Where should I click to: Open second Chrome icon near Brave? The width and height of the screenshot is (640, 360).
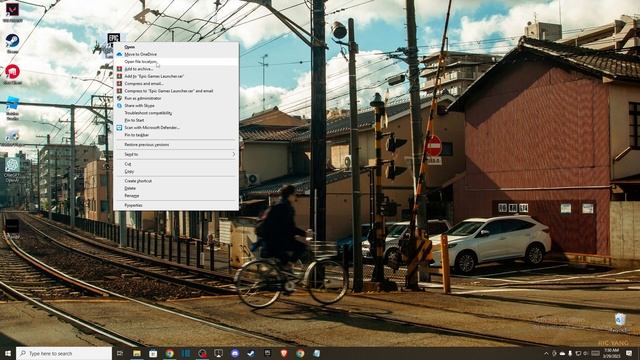coord(300,353)
